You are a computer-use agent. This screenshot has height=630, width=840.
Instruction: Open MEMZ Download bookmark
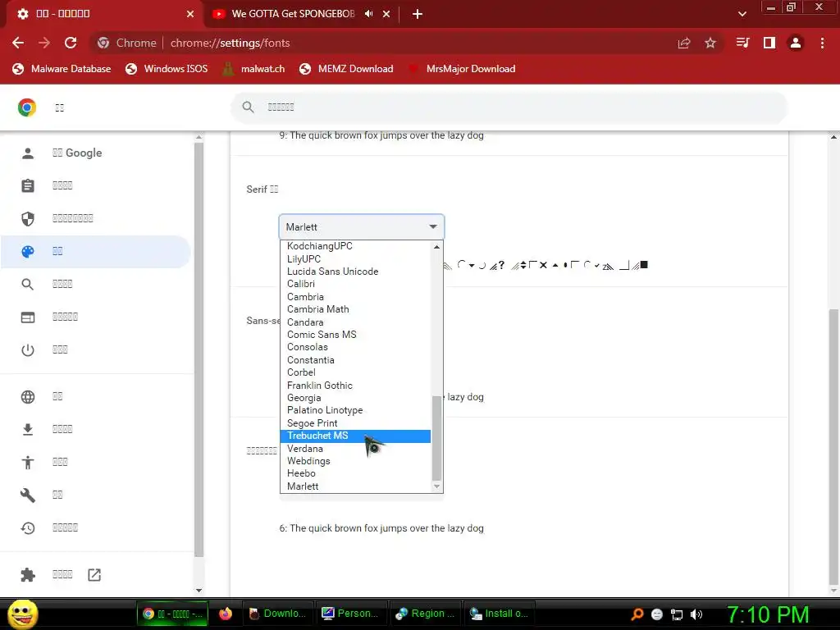347,69
